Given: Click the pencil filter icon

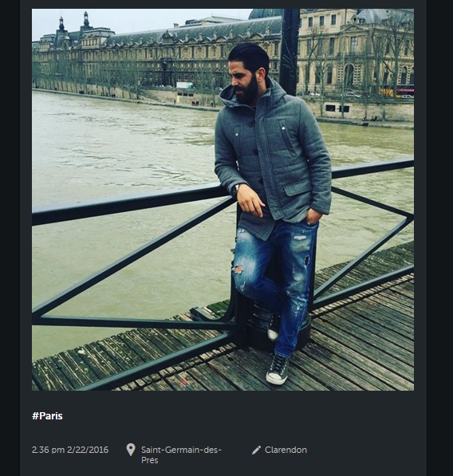Looking at the screenshot, I should click(256, 450).
